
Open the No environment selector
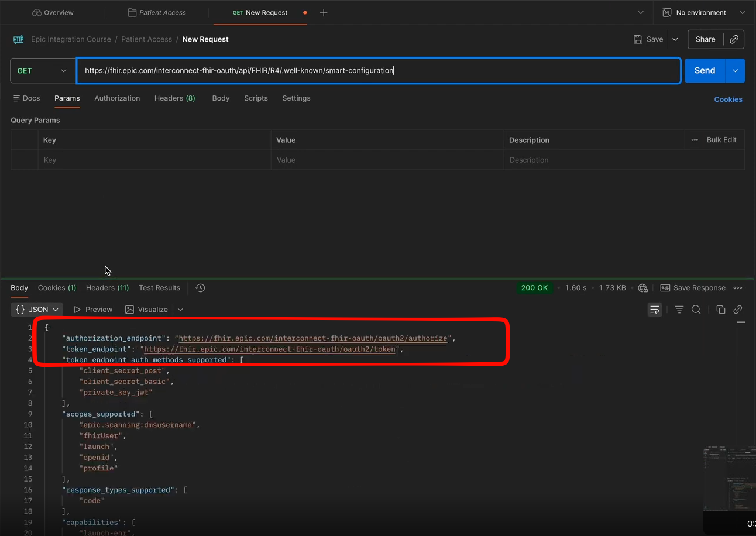tap(703, 12)
